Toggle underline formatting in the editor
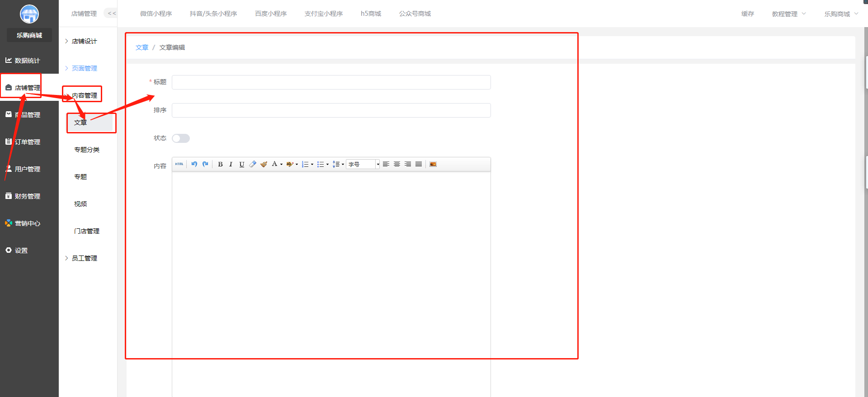 coord(242,164)
